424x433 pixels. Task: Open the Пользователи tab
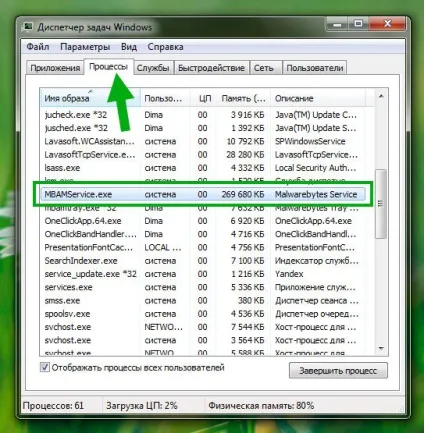(315, 68)
